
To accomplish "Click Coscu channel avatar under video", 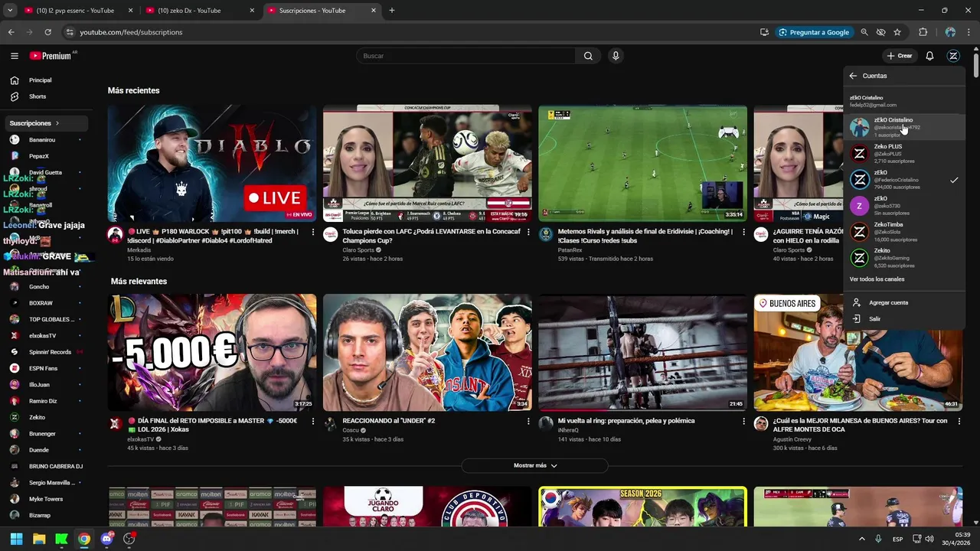I will point(330,423).
